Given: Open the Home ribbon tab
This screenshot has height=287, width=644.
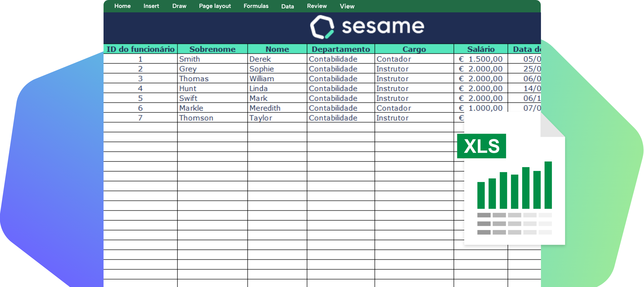Looking at the screenshot, I should pyautogui.click(x=122, y=6).
